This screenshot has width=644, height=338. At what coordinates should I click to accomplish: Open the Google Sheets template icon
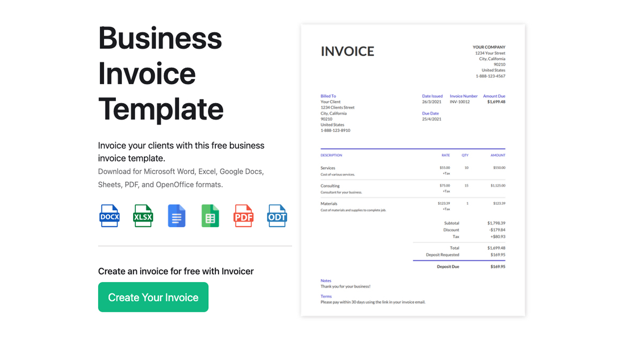click(x=210, y=216)
